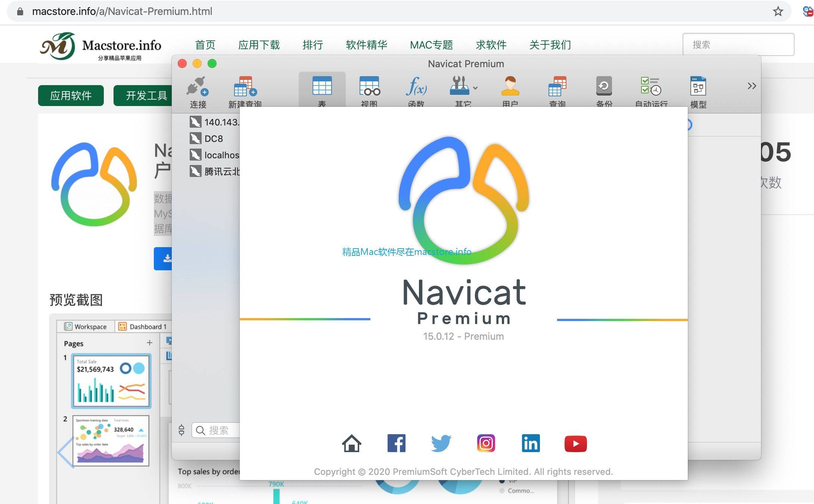Open 排行 in the website nav
Image resolution: width=814 pixels, height=504 pixels.
(x=313, y=45)
